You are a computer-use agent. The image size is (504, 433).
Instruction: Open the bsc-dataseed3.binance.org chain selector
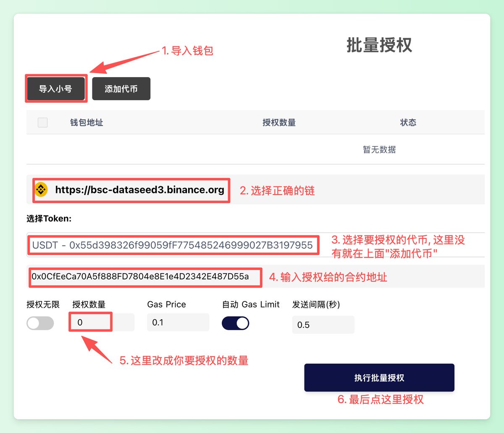pos(255,190)
